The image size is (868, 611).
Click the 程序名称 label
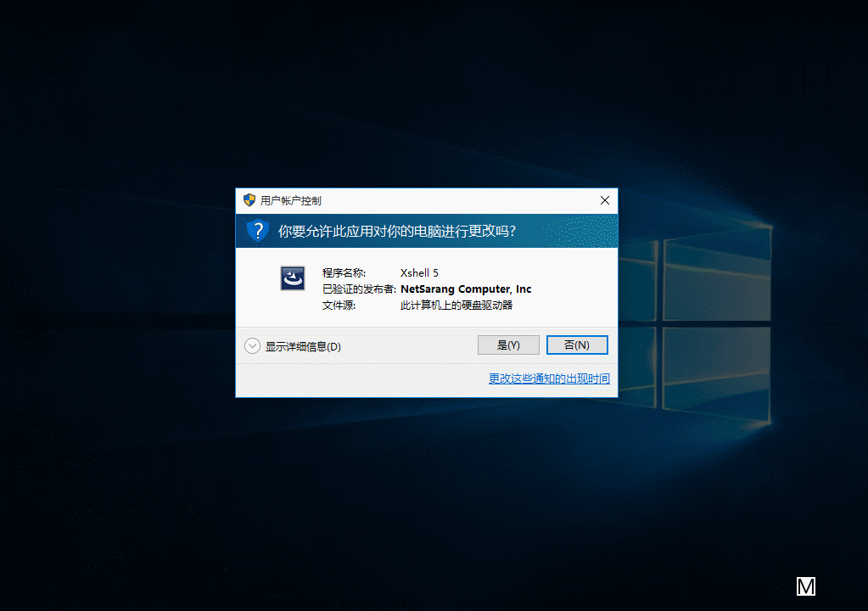(344, 273)
